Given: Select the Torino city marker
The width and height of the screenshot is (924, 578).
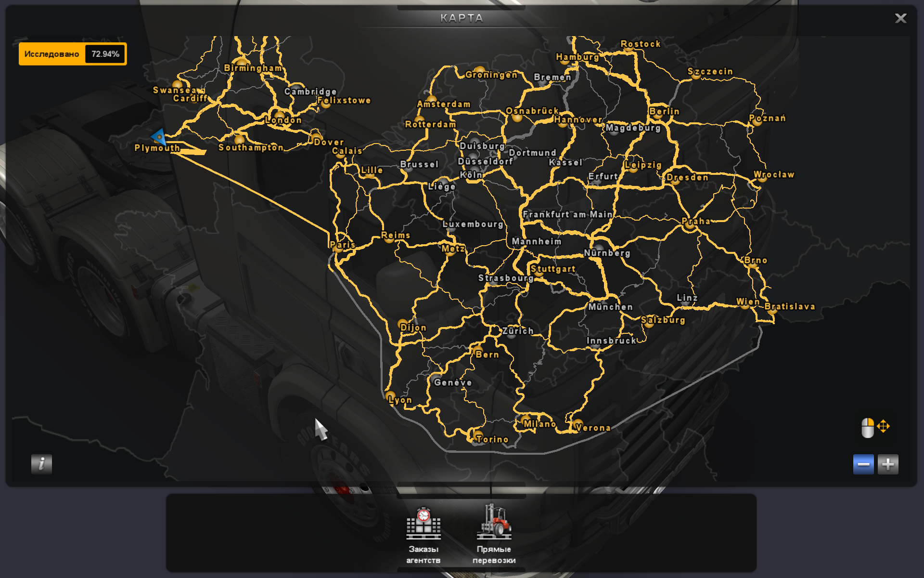Looking at the screenshot, I should [x=477, y=434].
